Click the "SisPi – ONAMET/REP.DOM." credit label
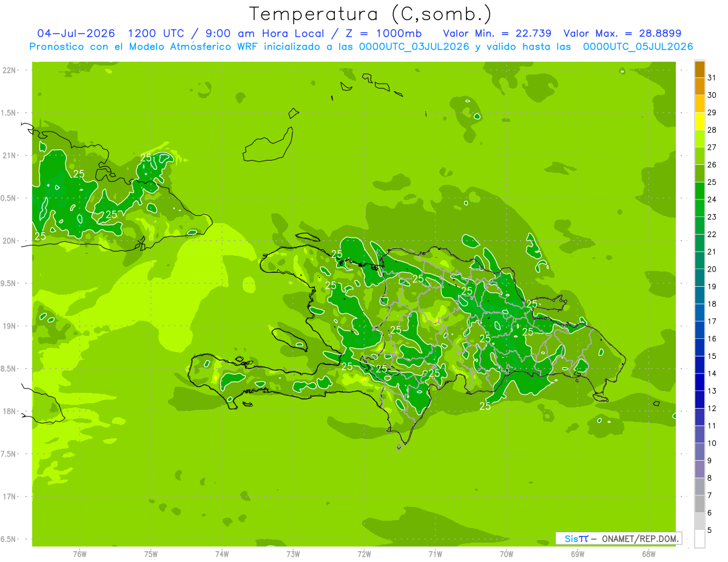 (x=618, y=538)
